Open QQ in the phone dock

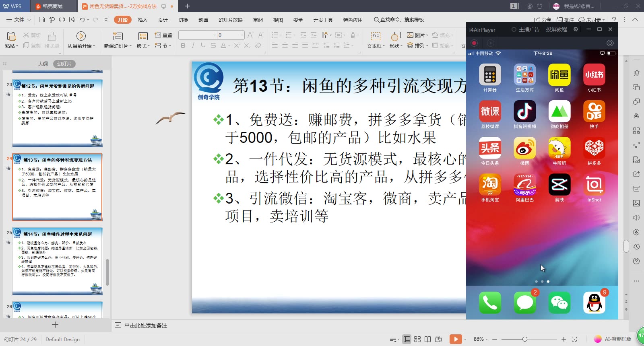click(x=594, y=303)
